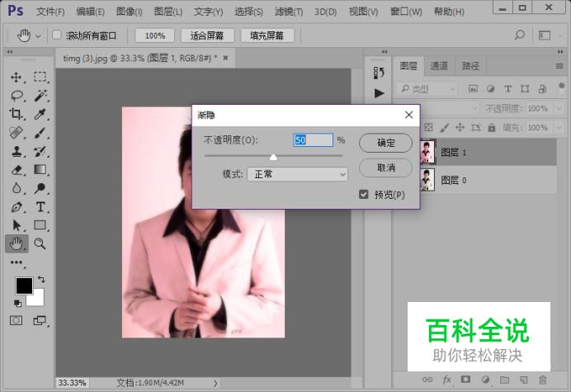Add a layer mask
571x392 pixels.
pos(465,380)
